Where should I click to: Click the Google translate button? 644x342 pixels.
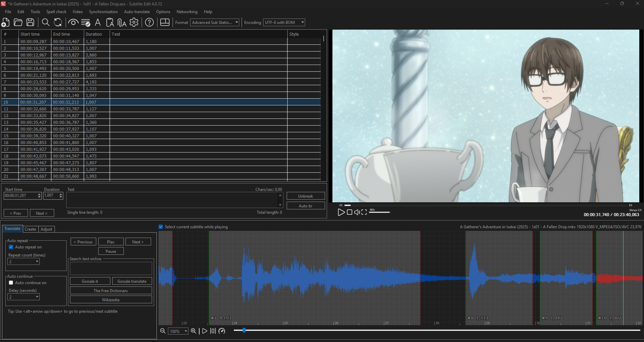pos(132,281)
